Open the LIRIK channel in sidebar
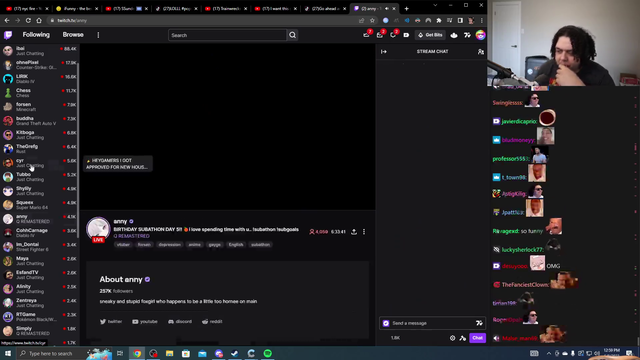Image resolution: width=640 pixels, height=360 pixels. [40, 79]
